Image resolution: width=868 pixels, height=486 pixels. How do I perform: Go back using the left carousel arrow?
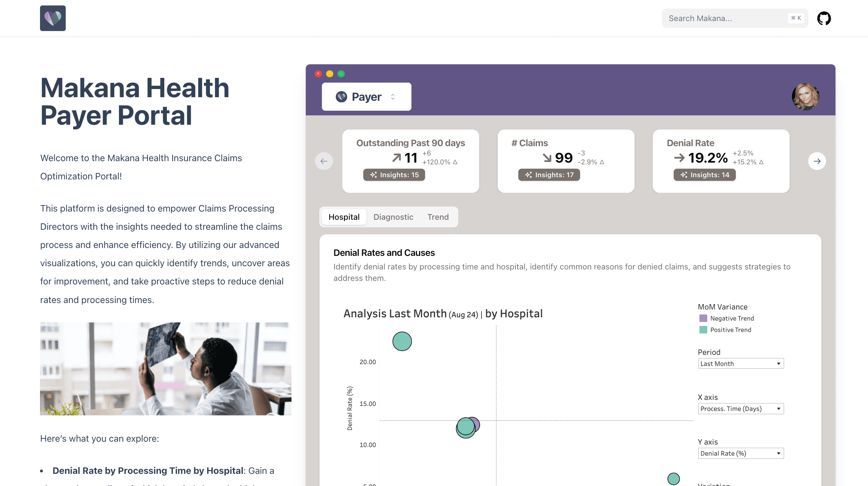[x=324, y=161]
